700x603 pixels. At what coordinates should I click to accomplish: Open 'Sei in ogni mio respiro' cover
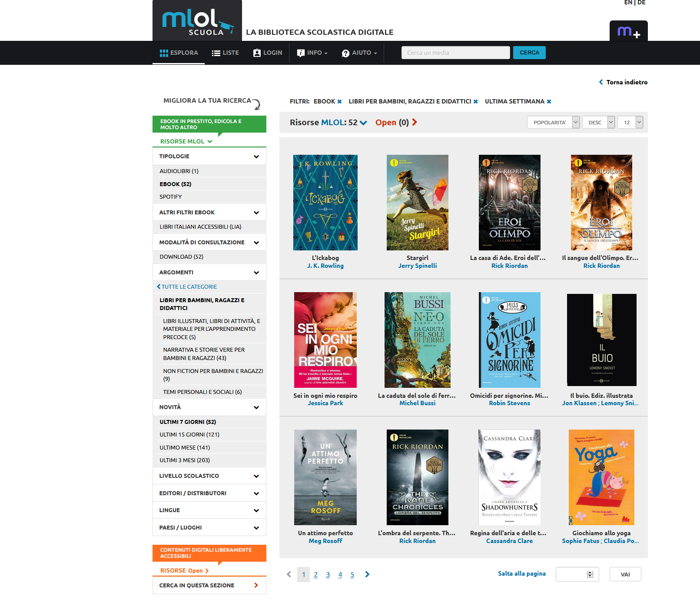click(x=325, y=340)
